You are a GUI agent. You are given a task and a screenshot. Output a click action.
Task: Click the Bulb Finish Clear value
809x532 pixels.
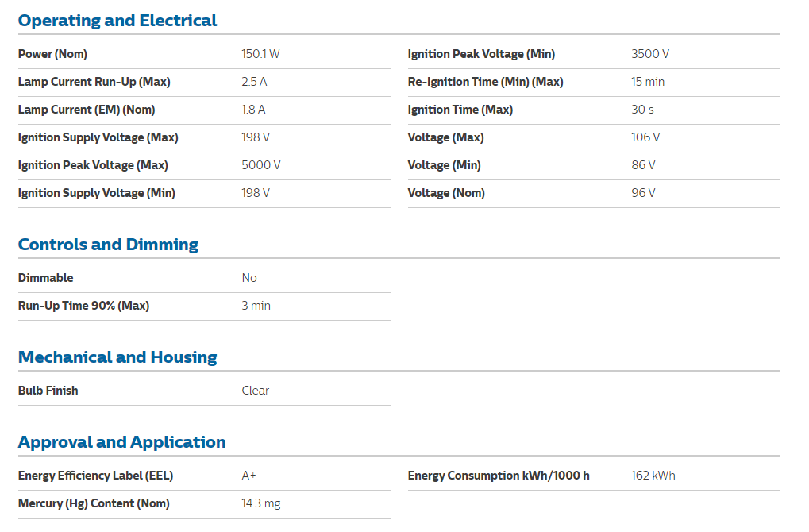[x=256, y=391]
